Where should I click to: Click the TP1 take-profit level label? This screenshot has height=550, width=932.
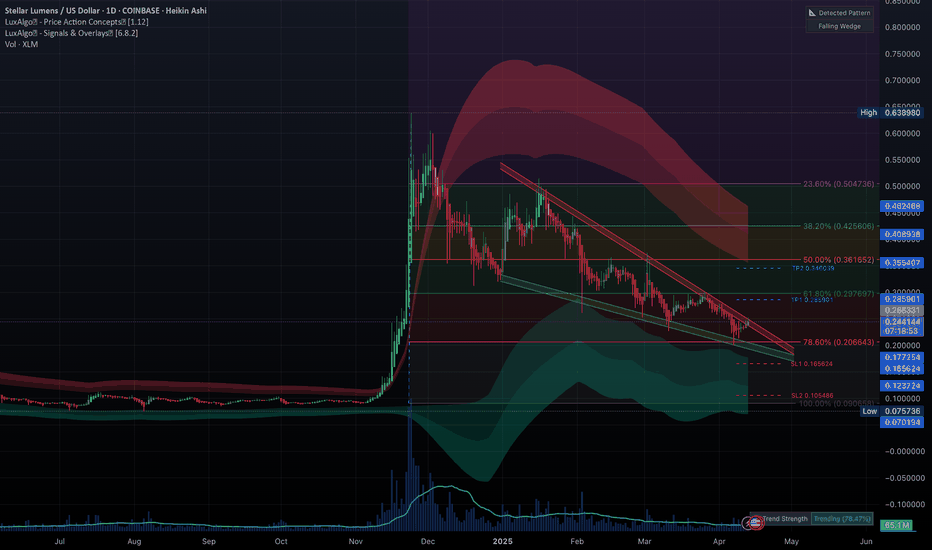[x=812, y=300]
